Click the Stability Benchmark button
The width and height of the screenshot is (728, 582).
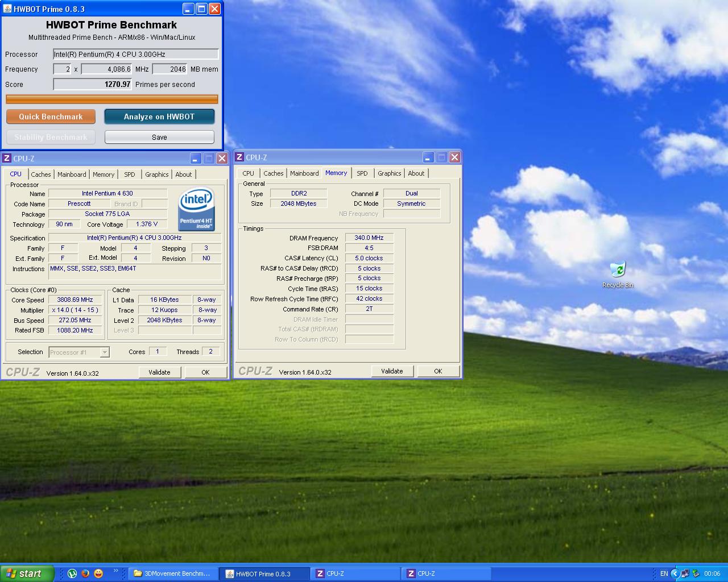point(51,137)
